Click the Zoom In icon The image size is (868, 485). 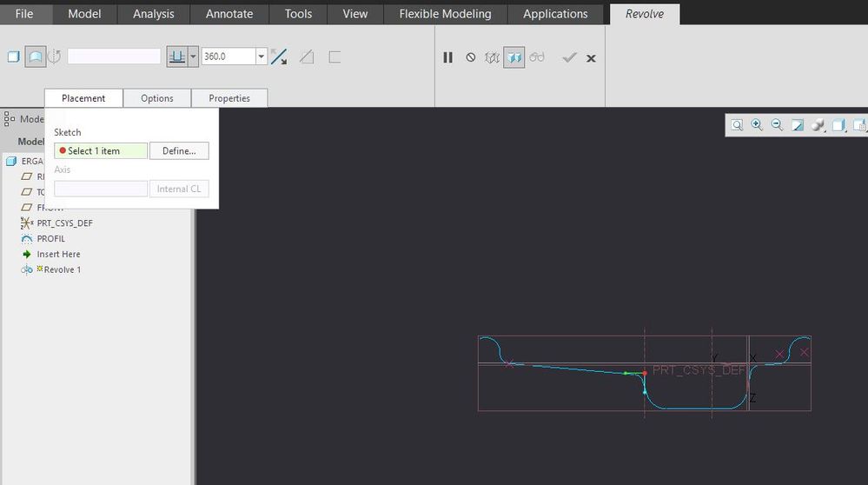[757, 125]
